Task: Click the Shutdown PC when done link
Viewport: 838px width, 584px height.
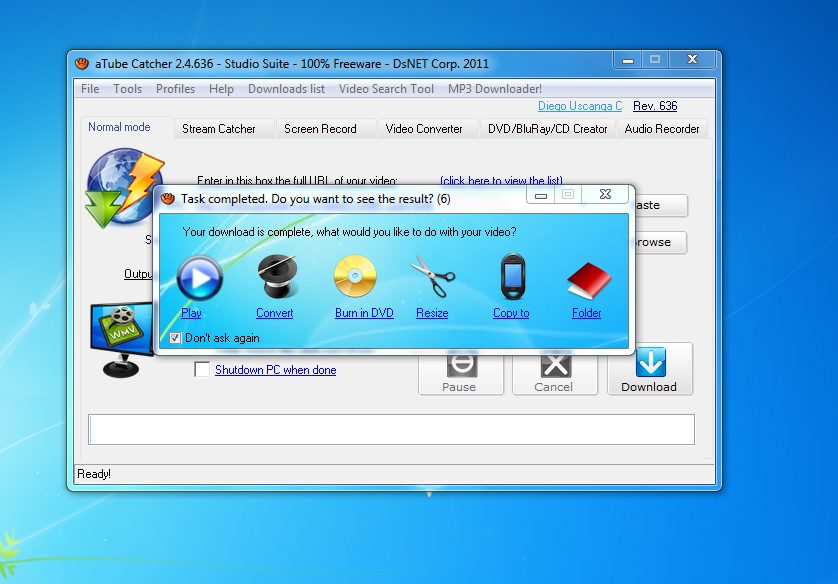Action: click(276, 370)
